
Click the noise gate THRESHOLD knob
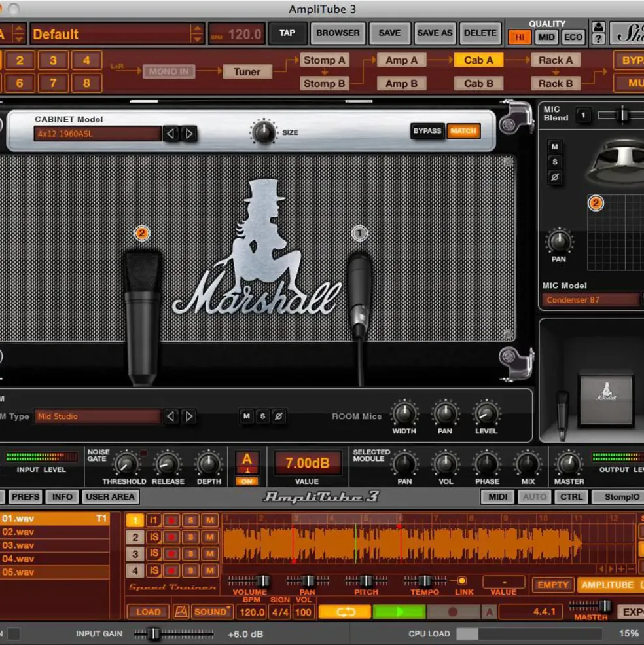(x=126, y=464)
